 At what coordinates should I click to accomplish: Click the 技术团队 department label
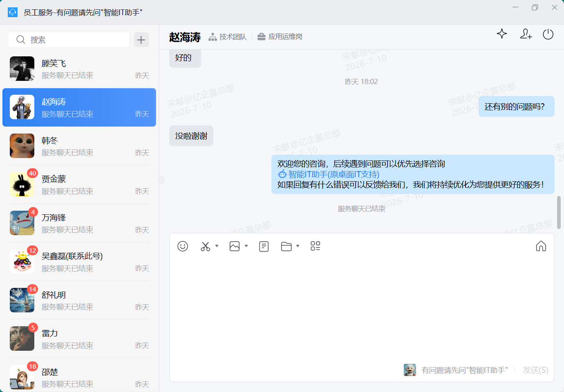(x=233, y=37)
